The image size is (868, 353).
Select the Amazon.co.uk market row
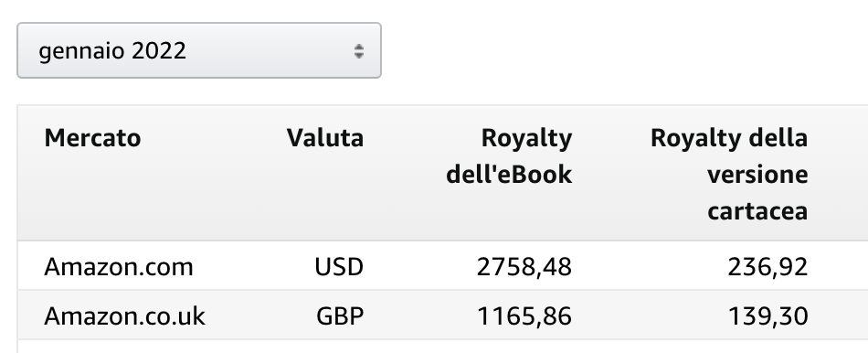pos(443,316)
